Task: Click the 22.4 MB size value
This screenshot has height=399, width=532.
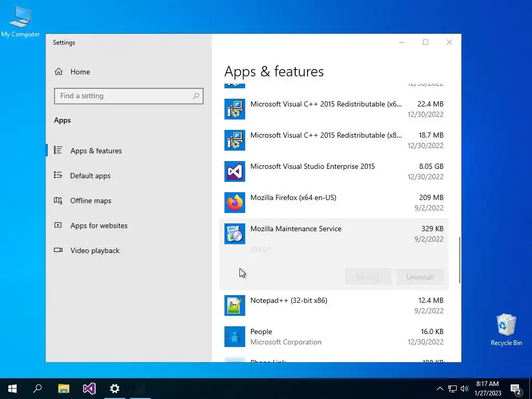Action: click(431, 104)
